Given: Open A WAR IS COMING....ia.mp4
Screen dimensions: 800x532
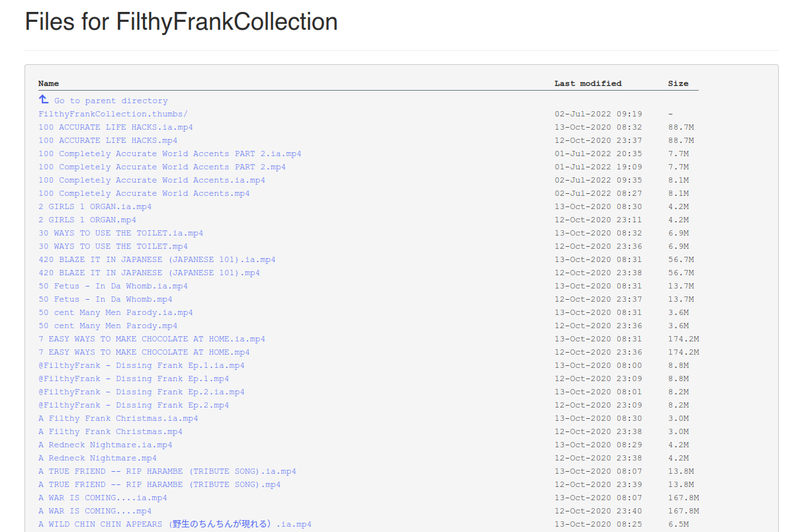Looking at the screenshot, I should click(x=103, y=498).
